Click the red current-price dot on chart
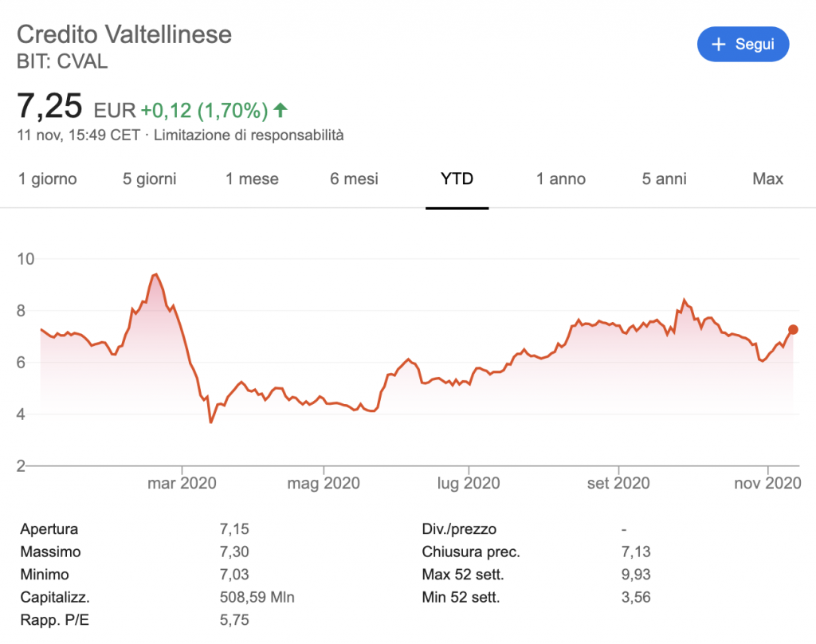Viewport: 816px width, 644px height. pos(794,329)
